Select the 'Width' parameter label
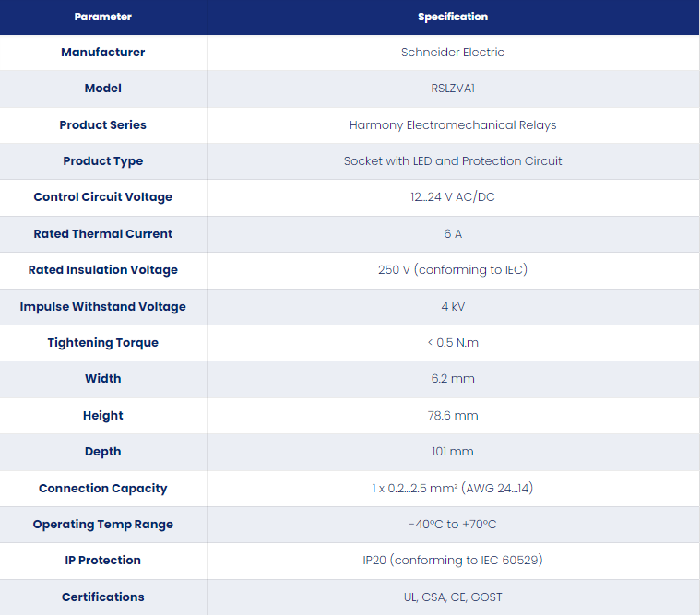 [x=102, y=379]
